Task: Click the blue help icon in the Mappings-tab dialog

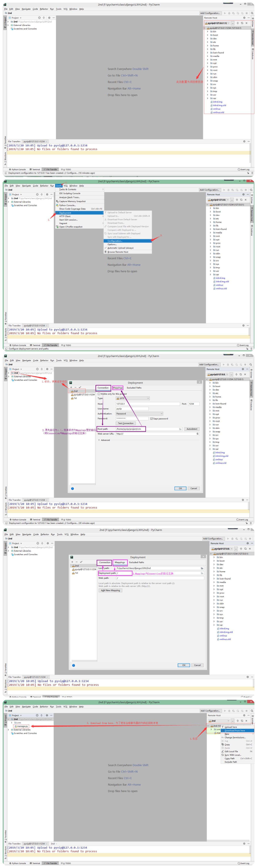Action: pos(74,665)
